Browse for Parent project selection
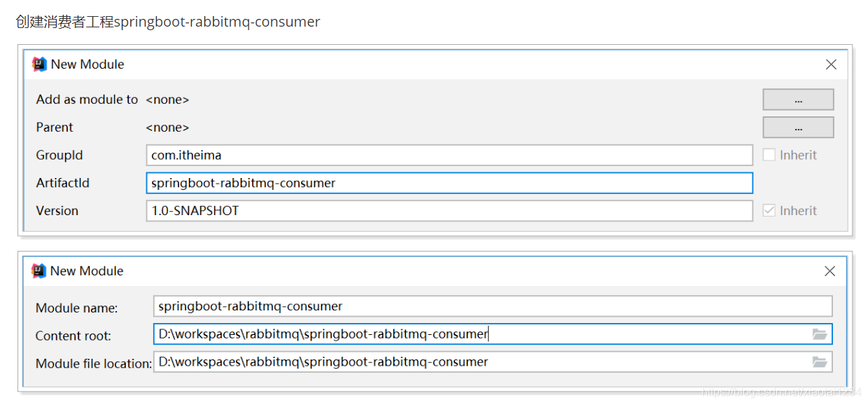This screenshot has height=405, width=868. pyautogui.click(x=798, y=128)
